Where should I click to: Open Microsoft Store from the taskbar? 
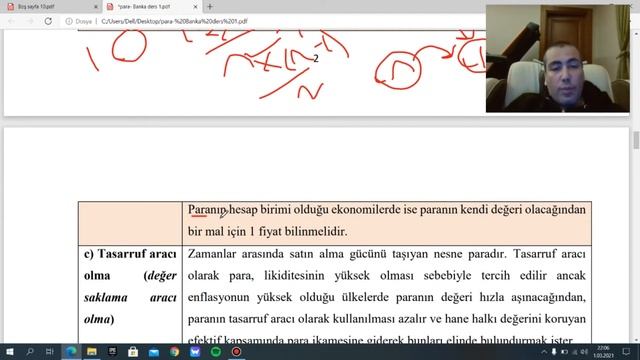133,351
